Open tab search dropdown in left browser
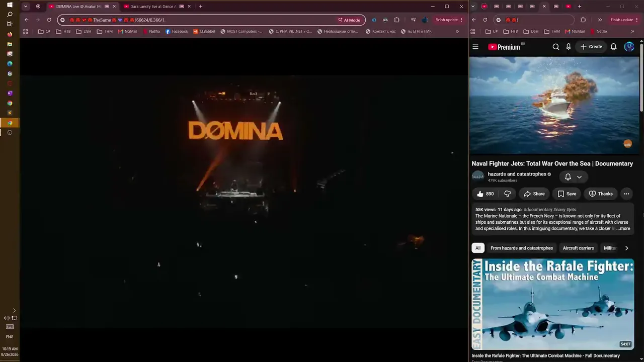The image size is (644, 362). pos(25,7)
